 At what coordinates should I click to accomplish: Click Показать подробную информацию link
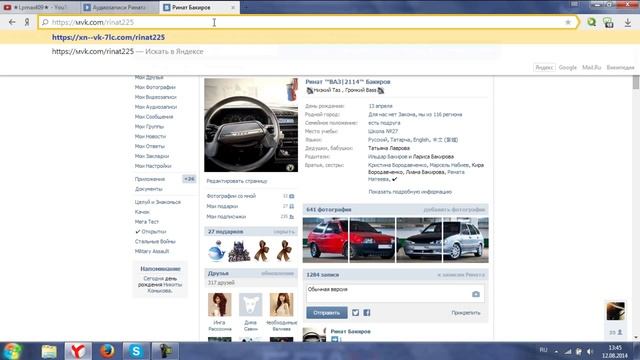click(x=410, y=191)
